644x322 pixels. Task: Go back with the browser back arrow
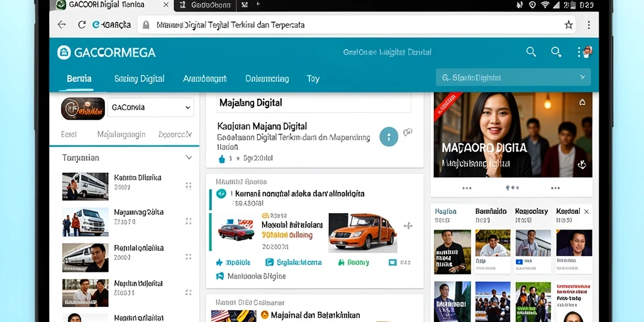coord(62,25)
